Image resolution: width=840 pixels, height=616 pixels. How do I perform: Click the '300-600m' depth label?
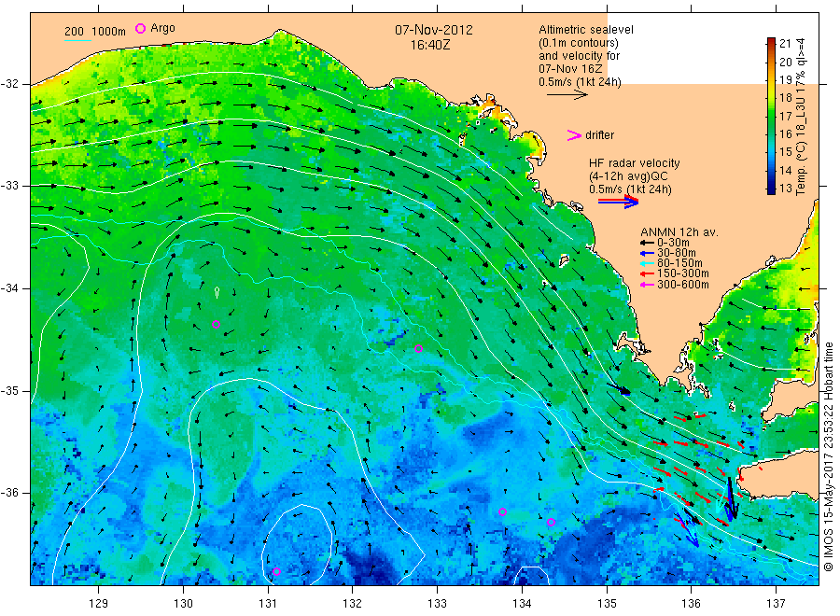click(683, 285)
